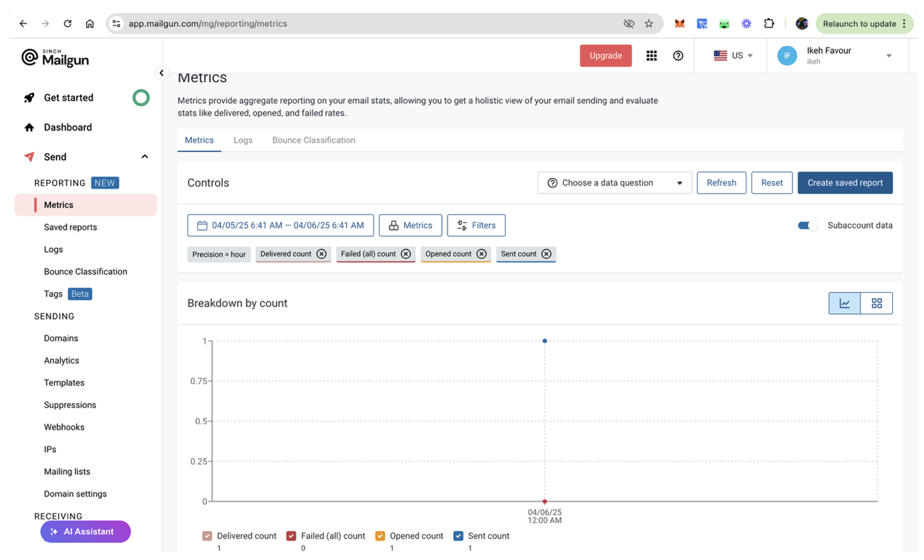
Task: Switch to the Metrics tab
Action: [199, 140]
